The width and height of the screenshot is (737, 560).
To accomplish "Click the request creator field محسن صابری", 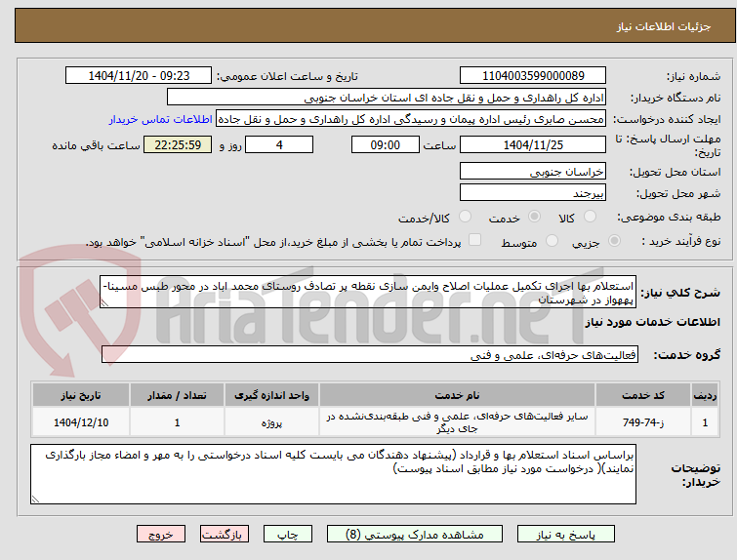I will (411, 119).
